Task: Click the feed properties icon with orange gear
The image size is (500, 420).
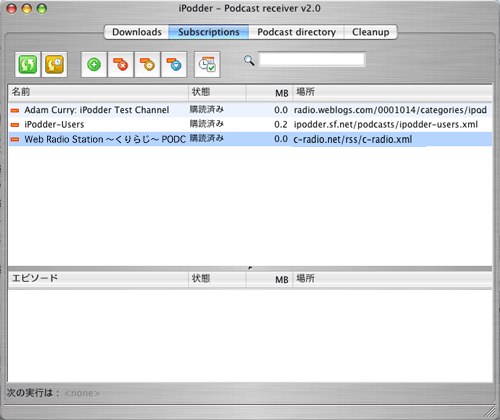Action: (x=147, y=64)
